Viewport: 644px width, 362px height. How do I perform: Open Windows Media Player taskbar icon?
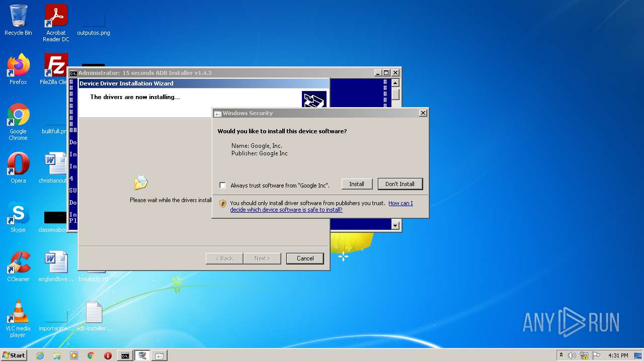pos(74,355)
